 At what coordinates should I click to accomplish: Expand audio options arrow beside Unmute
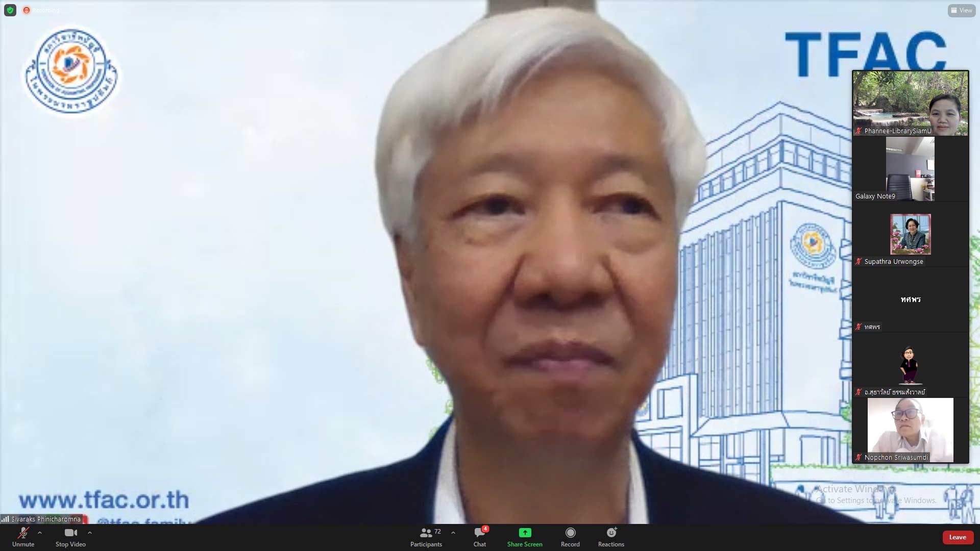pos(40,533)
